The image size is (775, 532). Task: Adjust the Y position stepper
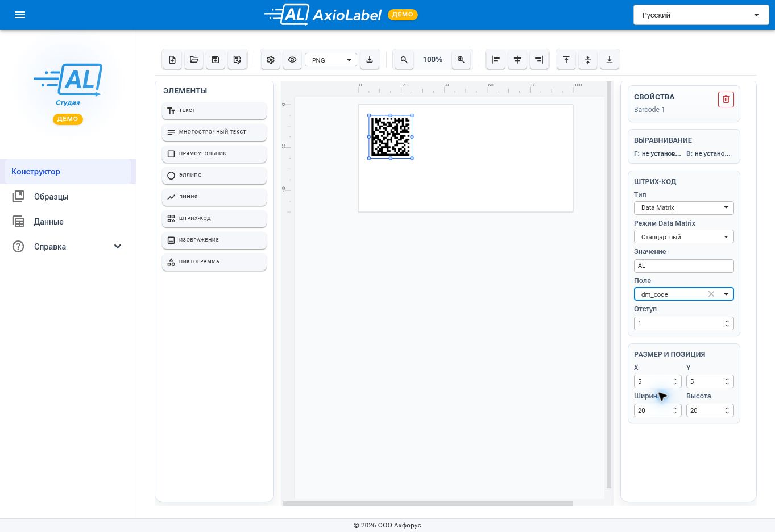pos(727,381)
